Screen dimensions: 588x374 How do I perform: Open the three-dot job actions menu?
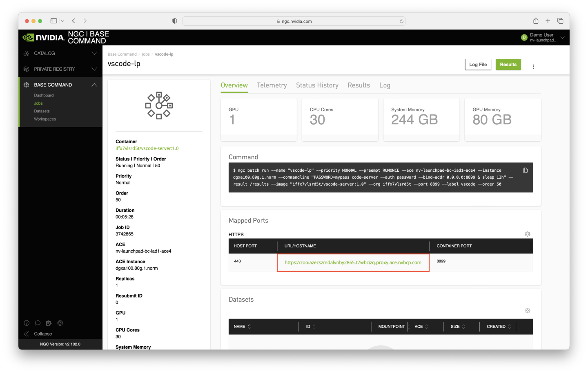pos(533,67)
